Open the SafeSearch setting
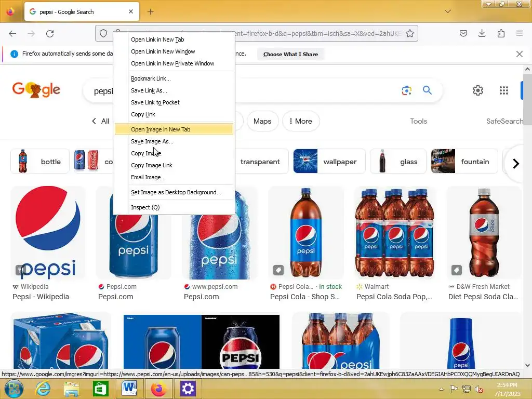This screenshot has height=399, width=532. [505, 121]
